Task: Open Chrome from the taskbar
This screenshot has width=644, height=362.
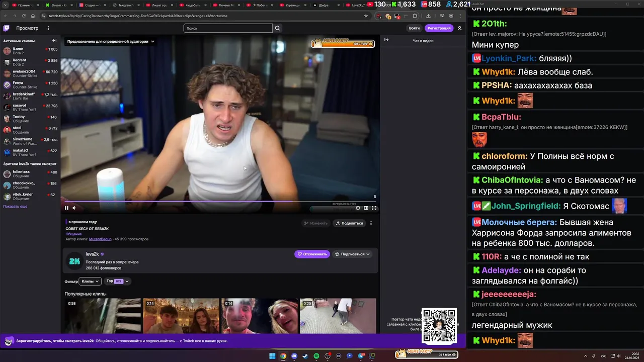Action: pos(283,356)
